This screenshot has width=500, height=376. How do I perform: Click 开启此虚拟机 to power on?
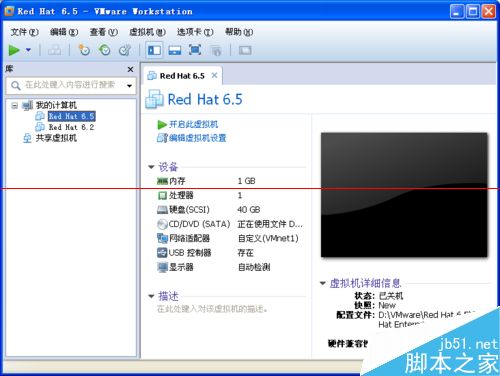coord(193,124)
